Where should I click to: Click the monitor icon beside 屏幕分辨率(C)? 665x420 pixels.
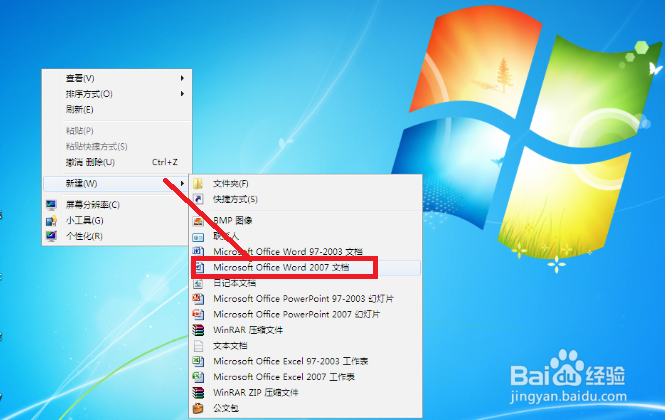[x=51, y=205]
